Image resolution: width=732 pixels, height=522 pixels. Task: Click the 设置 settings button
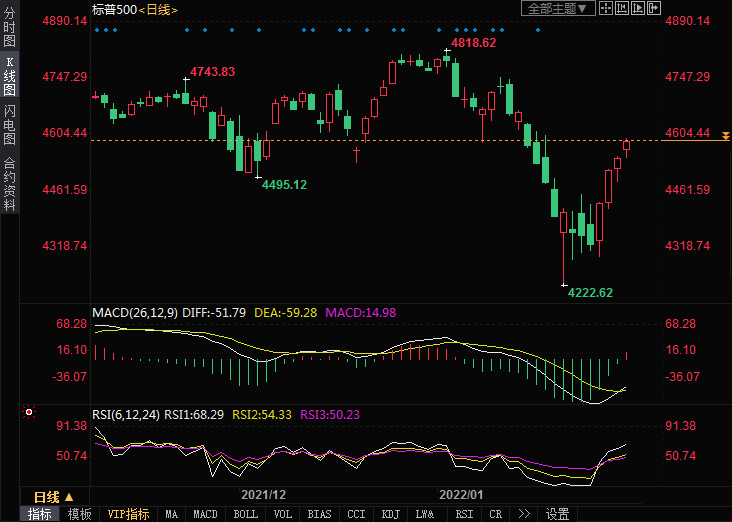coord(558,514)
